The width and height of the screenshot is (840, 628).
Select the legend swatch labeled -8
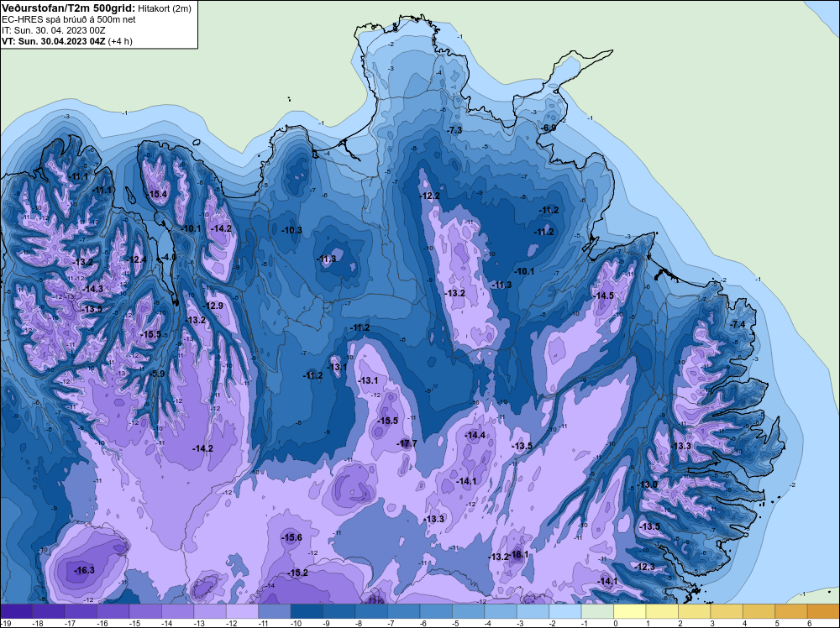point(372,611)
